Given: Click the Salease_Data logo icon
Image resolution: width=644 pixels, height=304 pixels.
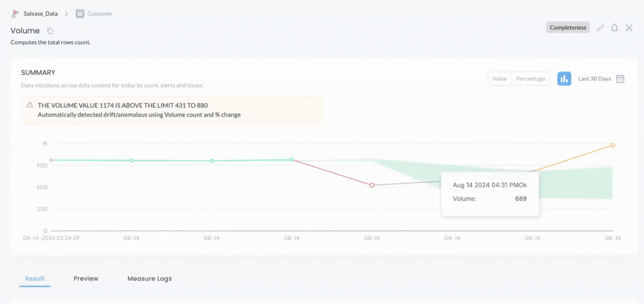Looking at the screenshot, I should coord(15,13).
